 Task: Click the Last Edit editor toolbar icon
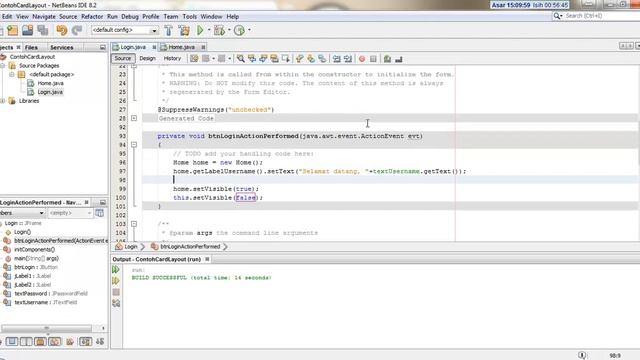click(x=194, y=59)
